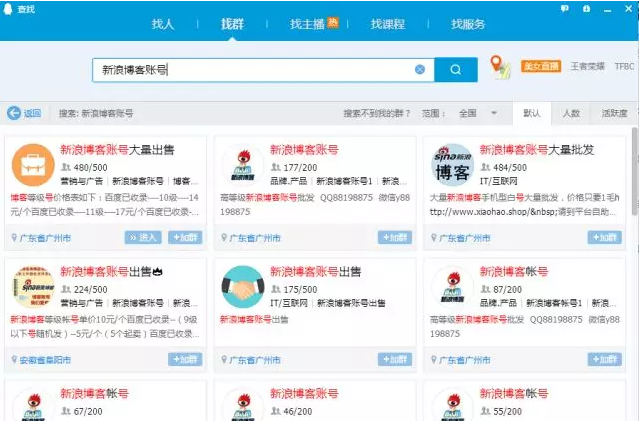
Task: Switch to 找服务 tab
Action: (x=468, y=24)
